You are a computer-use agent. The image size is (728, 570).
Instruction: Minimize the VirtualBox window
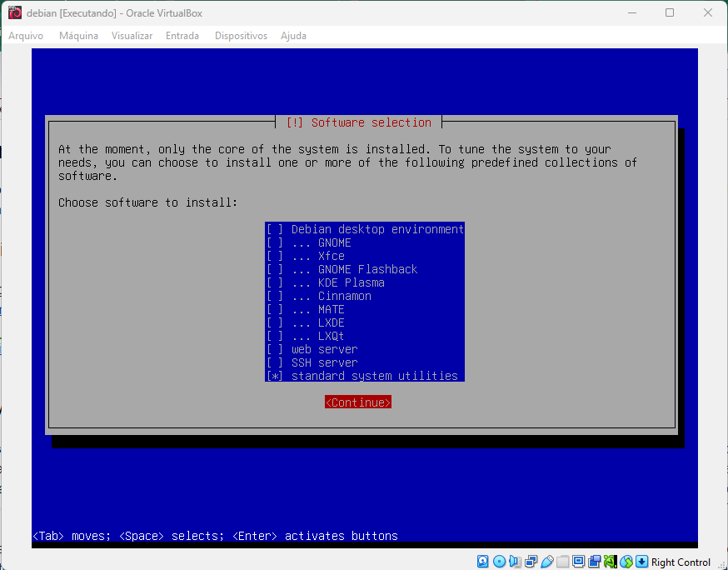coord(632,12)
